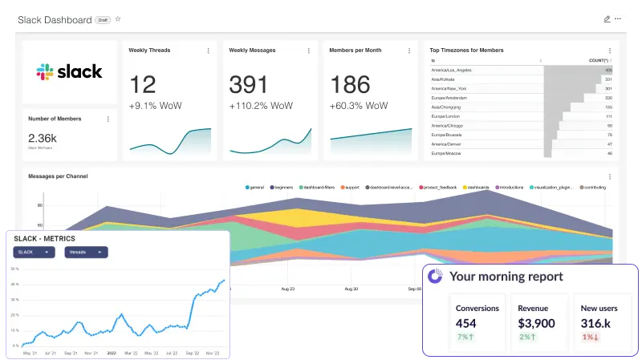The height and width of the screenshot is (364, 642).
Task: Click the SLACK - METRICS panel title
Action: click(44, 239)
